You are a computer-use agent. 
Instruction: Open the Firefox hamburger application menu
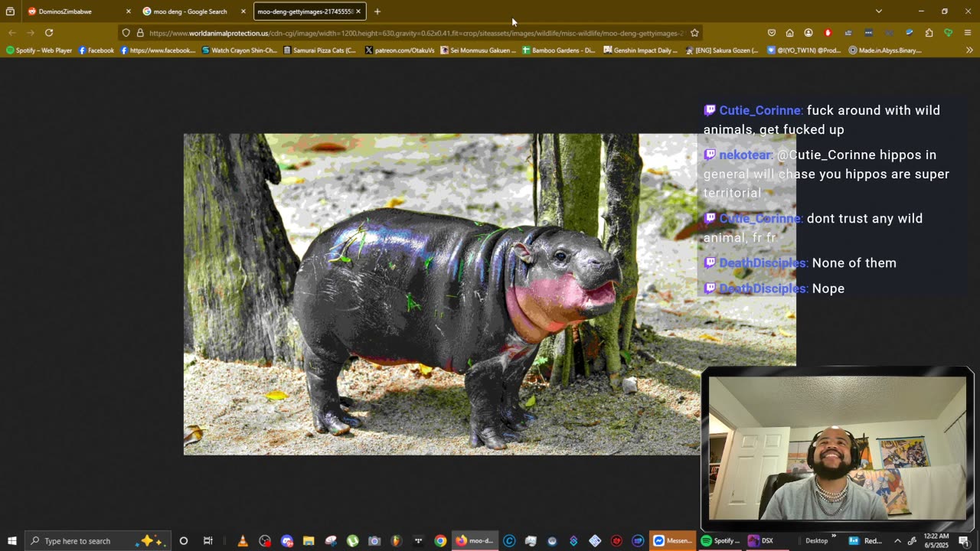968,33
